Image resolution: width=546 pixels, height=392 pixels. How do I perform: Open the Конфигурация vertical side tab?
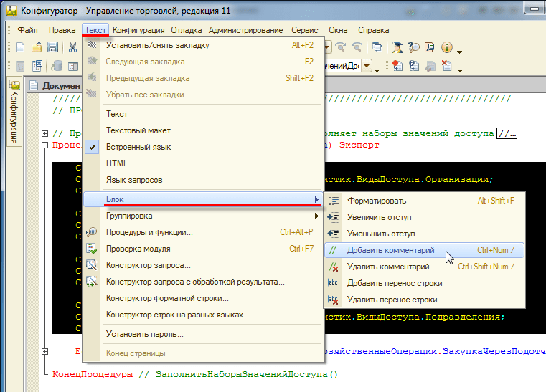pos(14,112)
